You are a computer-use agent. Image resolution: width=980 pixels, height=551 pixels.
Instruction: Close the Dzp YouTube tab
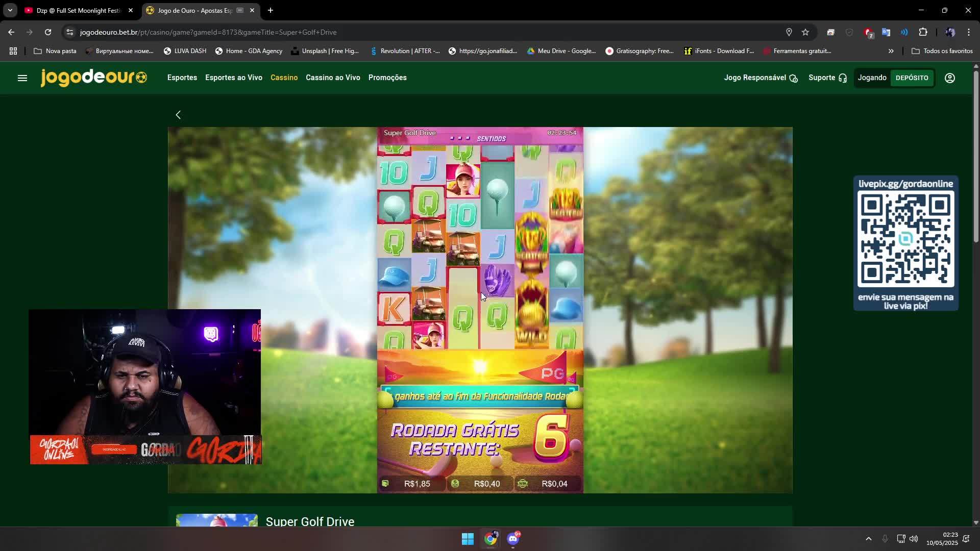coord(131,10)
